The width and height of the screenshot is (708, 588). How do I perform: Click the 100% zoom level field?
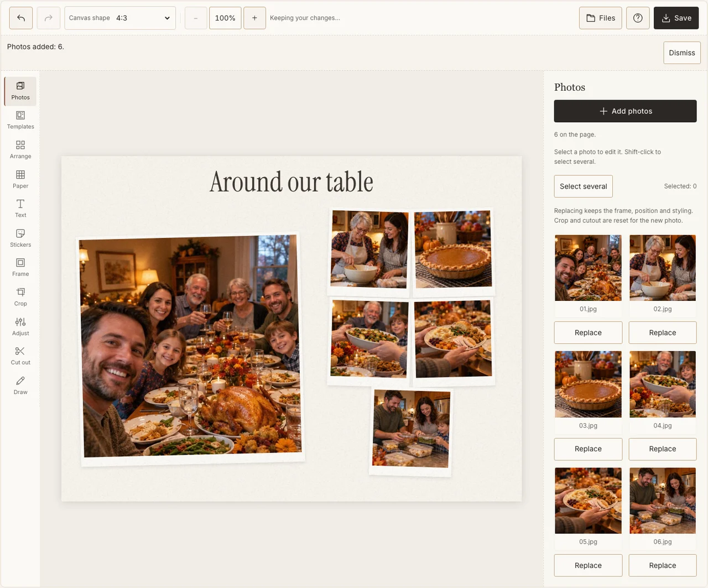pos(225,18)
